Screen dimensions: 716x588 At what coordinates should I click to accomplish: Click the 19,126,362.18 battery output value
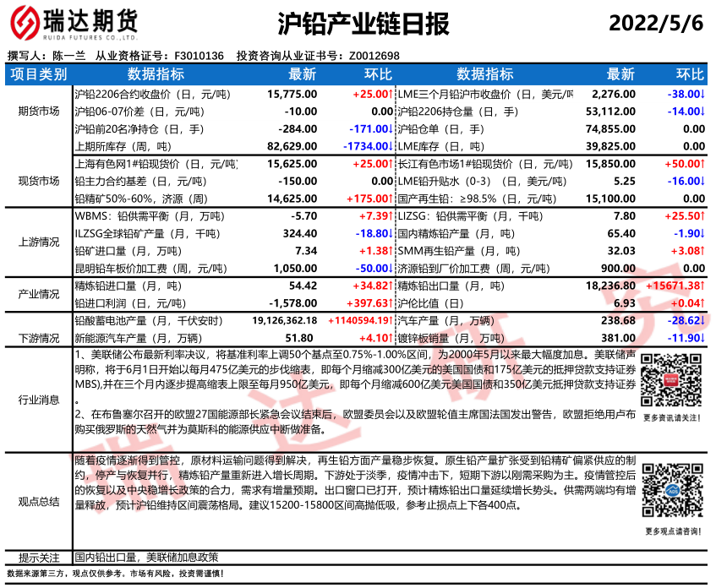[x=284, y=321]
